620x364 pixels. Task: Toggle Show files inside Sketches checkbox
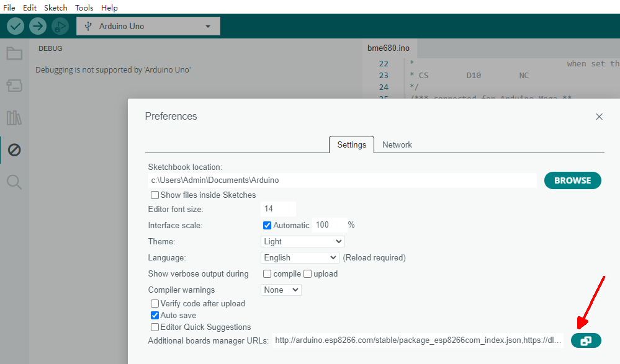tap(155, 195)
